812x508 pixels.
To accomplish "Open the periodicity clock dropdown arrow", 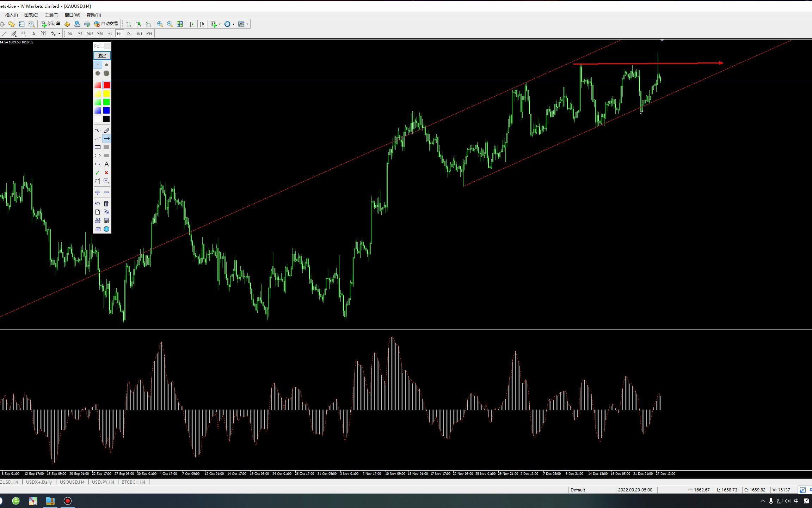I will (x=233, y=24).
